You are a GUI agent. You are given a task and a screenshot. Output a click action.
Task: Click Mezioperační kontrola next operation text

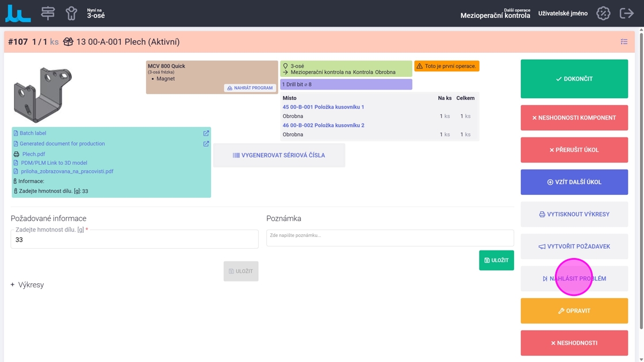point(495,16)
